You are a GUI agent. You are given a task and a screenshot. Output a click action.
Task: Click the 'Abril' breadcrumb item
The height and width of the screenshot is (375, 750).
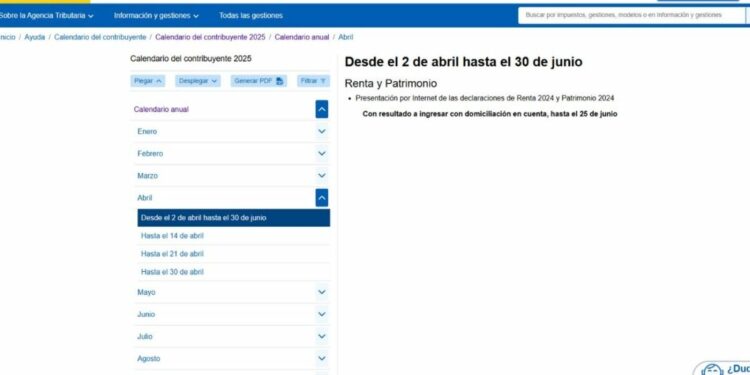tap(345, 37)
